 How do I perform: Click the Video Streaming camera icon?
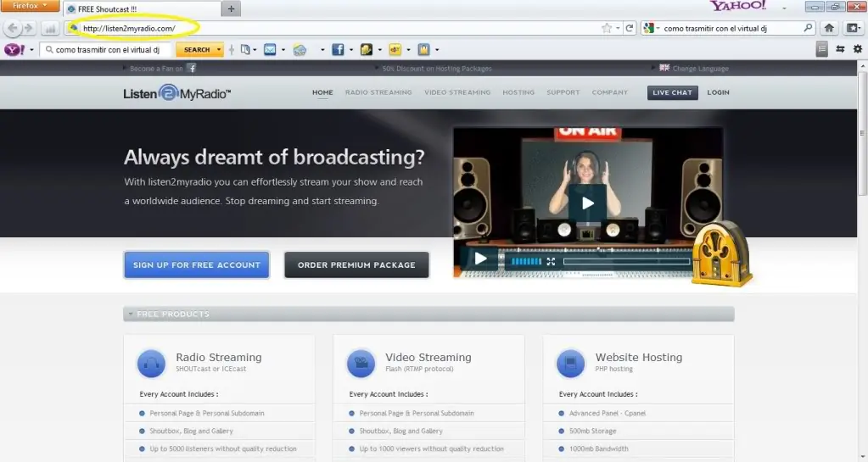(x=361, y=364)
